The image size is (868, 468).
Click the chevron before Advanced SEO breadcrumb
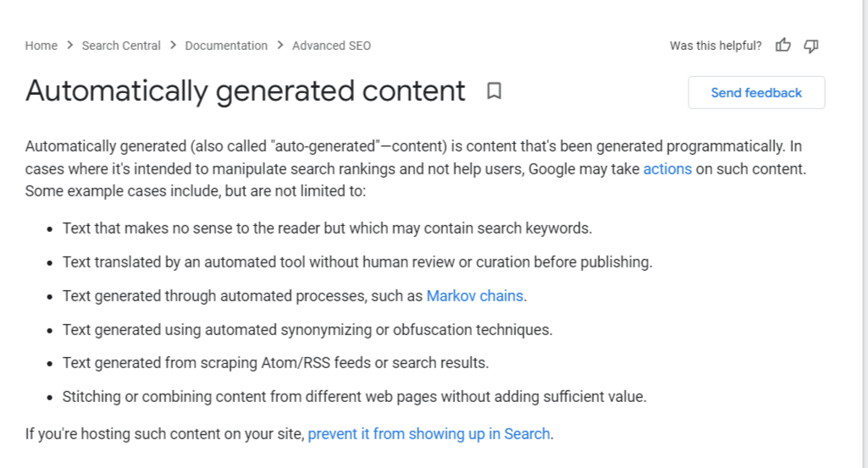[x=280, y=46]
